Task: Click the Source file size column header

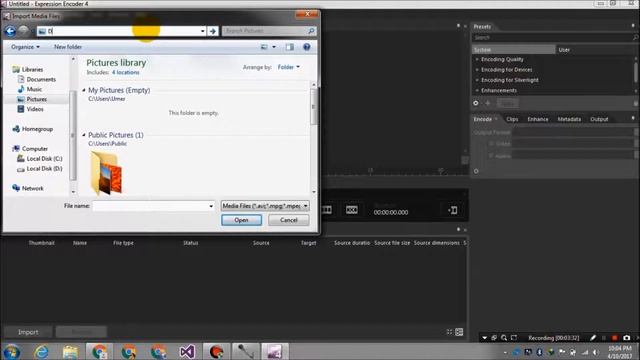Action: (392, 243)
